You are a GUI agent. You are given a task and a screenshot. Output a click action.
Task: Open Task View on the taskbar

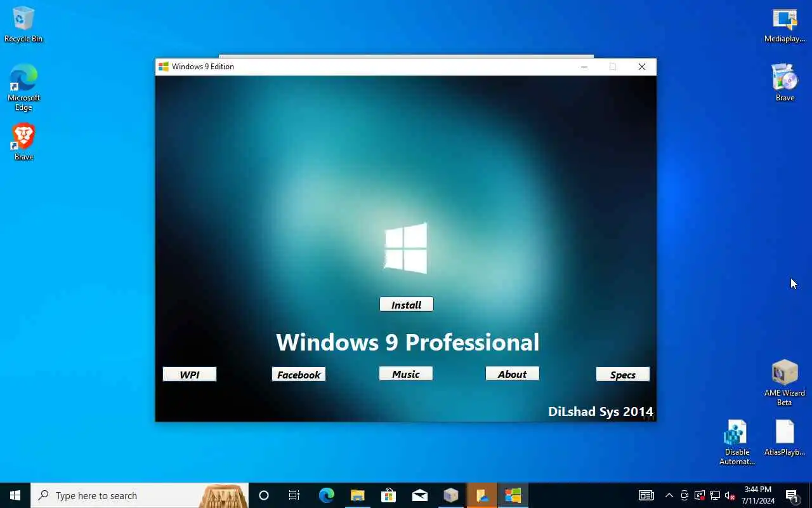point(294,495)
